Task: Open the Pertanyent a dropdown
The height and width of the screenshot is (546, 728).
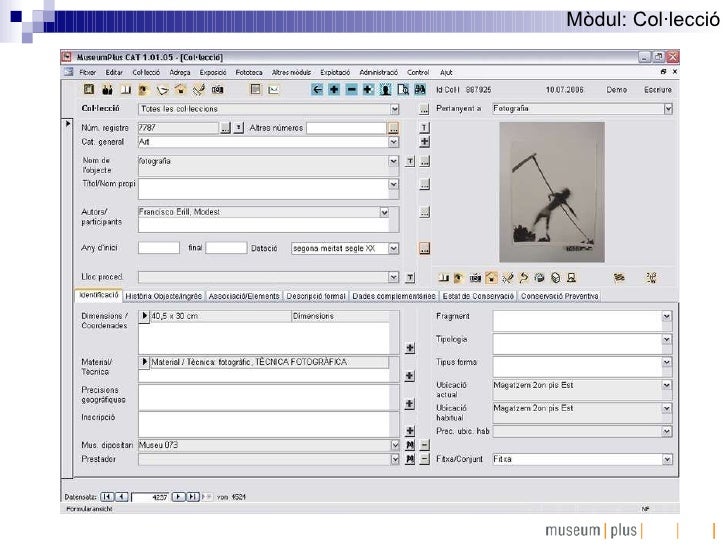Action: pyautogui.click(x=667, y=109)
